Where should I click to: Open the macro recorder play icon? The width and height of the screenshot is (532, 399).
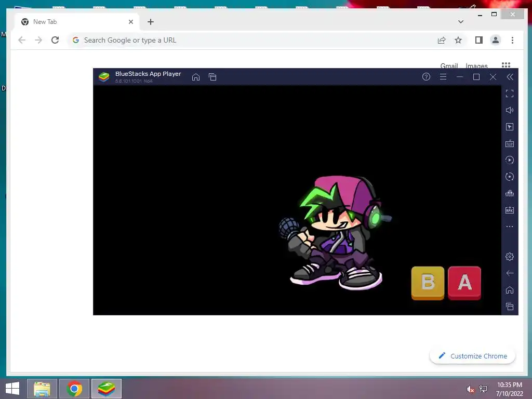coord(510,160)
